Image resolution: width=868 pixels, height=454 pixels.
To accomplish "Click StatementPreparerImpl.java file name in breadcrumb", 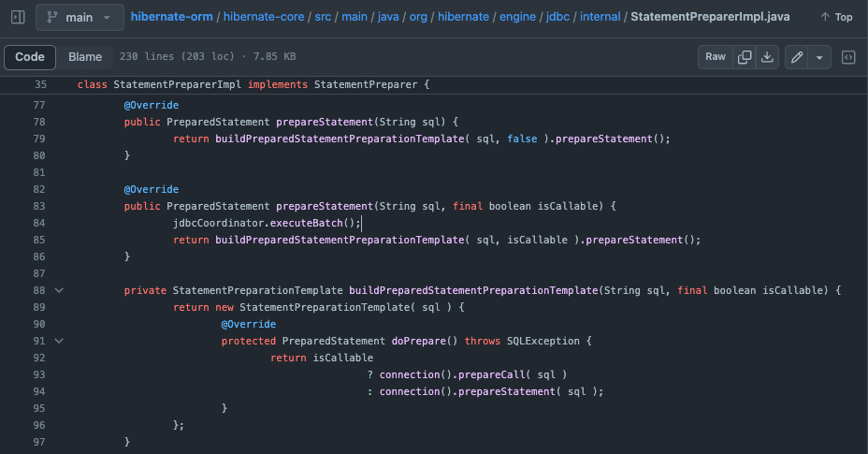I will [710, 17].
